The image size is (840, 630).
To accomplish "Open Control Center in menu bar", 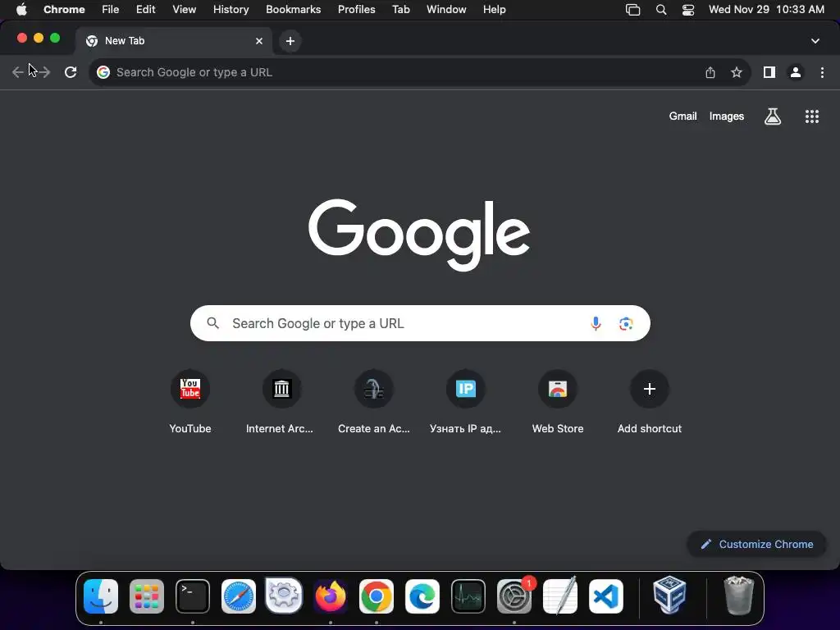I will [x=688, y=10].
